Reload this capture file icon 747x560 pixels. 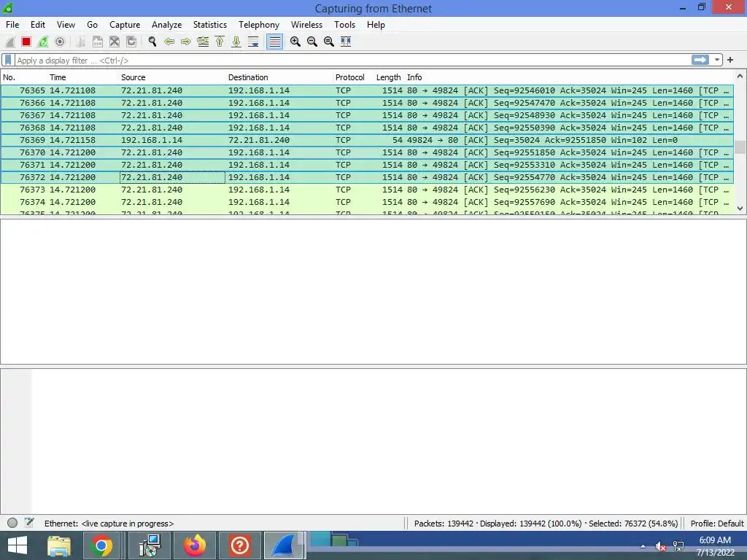(131, 42)
